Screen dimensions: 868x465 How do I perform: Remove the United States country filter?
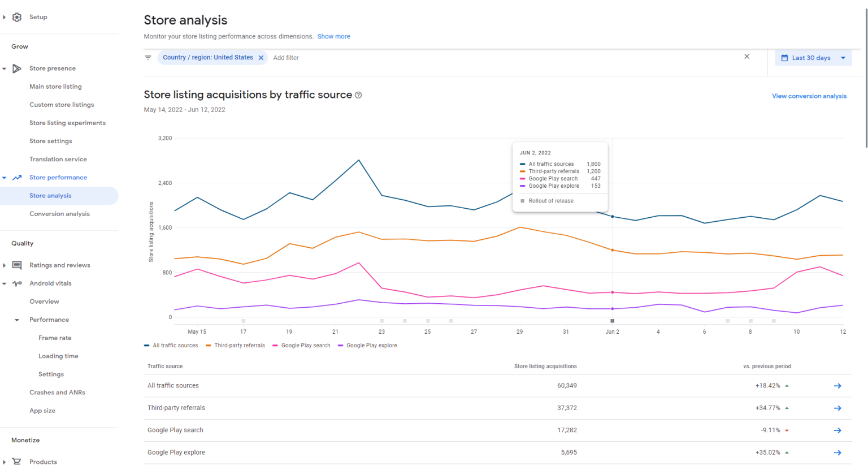click(261, 57)
